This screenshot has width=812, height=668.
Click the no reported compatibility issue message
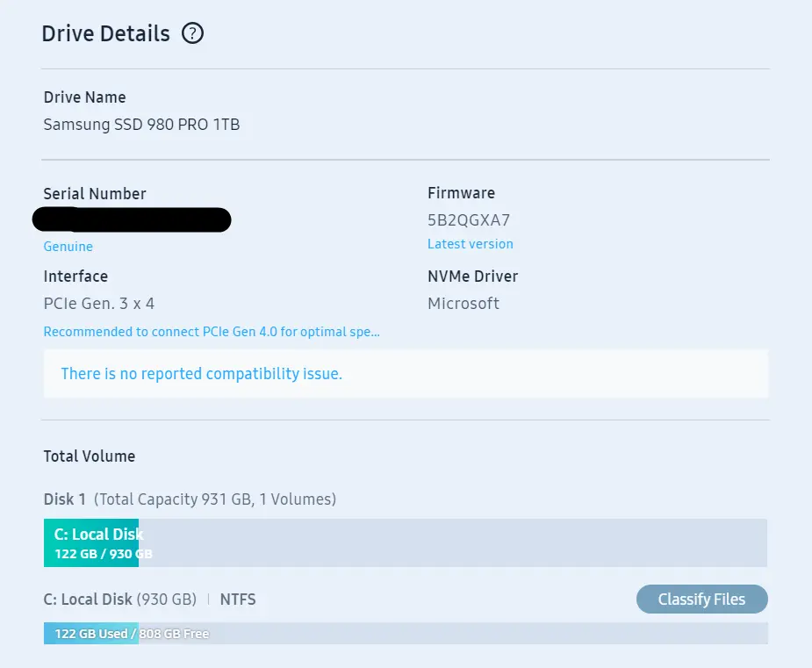tap(406, 373)
